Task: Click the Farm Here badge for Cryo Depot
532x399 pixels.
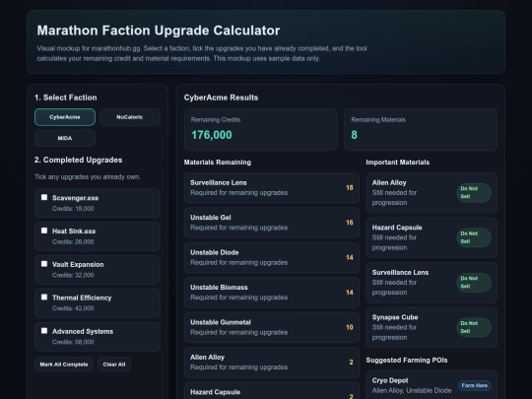Action: 474,385
